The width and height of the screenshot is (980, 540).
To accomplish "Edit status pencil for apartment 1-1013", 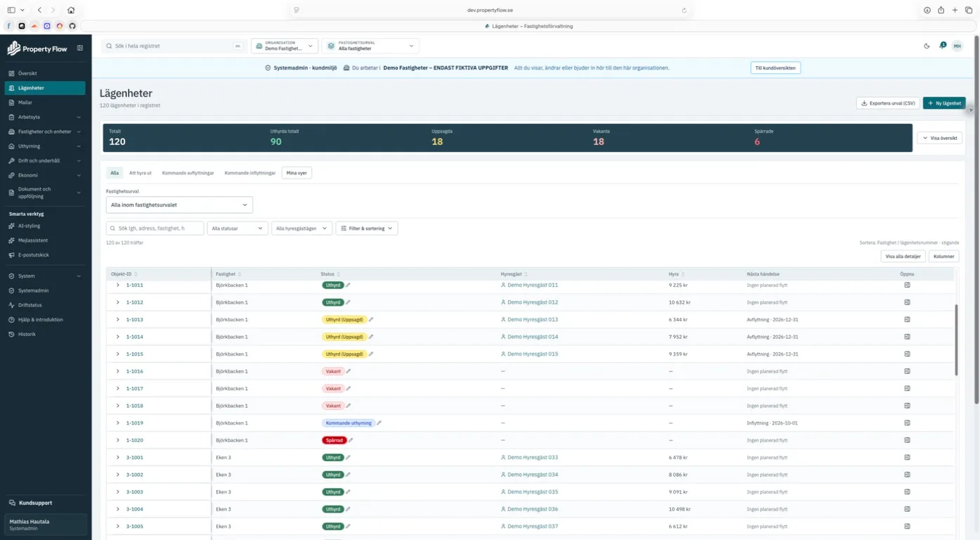I will [371, 319].
